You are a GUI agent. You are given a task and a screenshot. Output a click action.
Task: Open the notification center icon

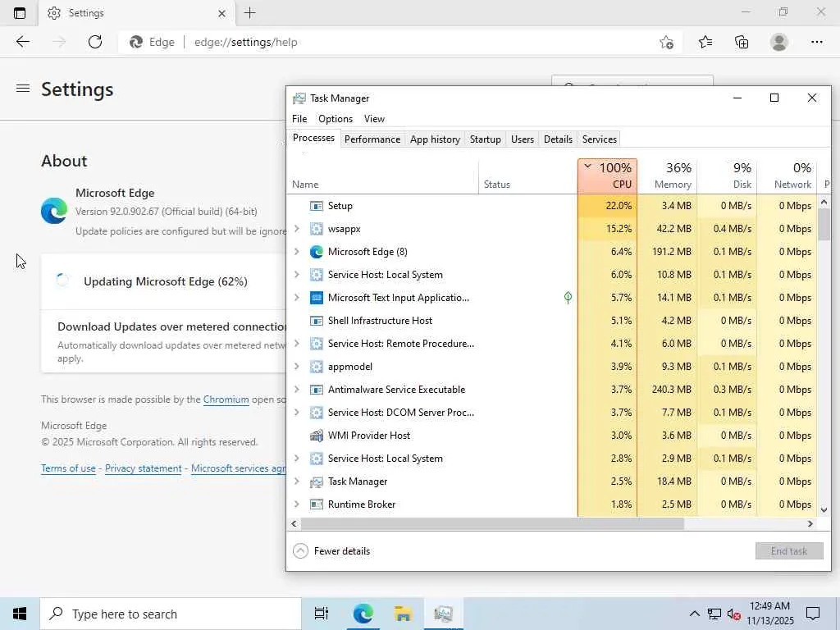[x=813, y=614]
